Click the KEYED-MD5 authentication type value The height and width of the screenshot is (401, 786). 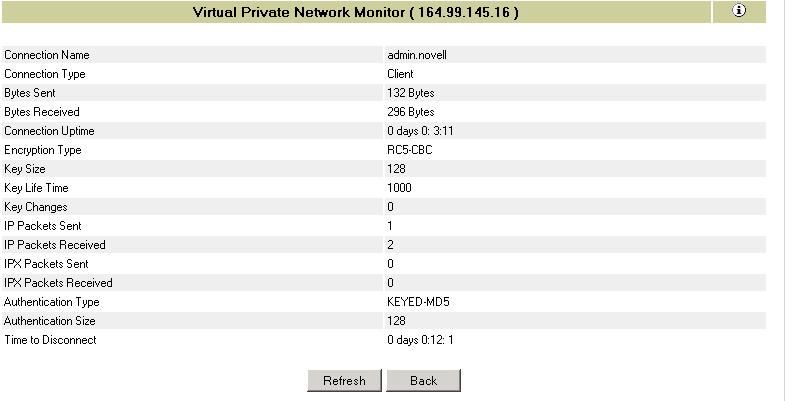pos(418,302)
